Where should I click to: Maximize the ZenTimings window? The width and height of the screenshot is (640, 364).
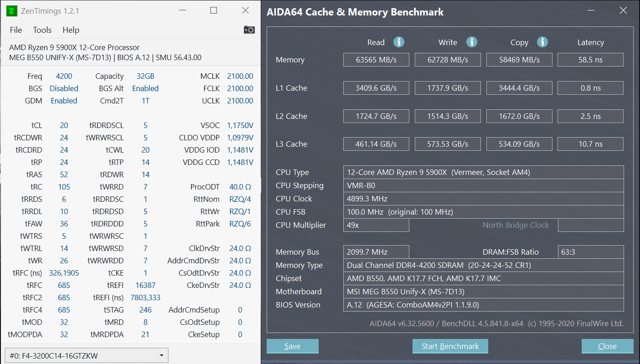tap(213, 10)
